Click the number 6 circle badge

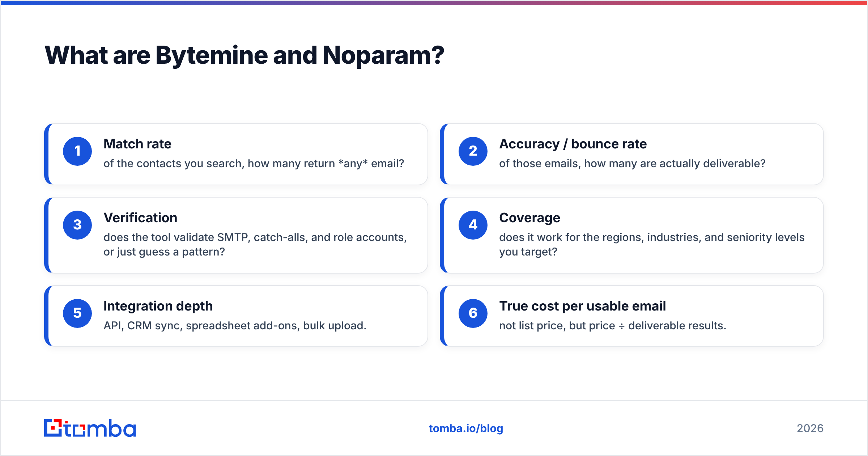473,313
